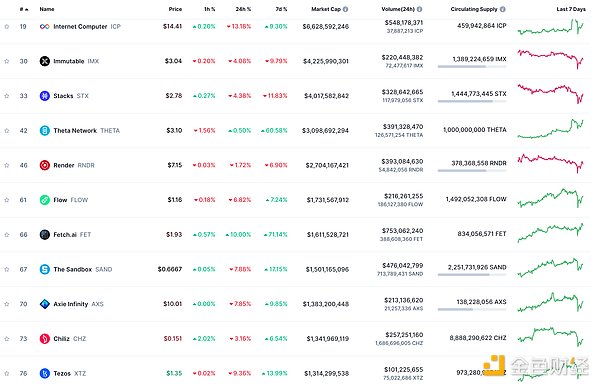Star Internet Computer in the watchlist
This screenshot has height=387, width=600.
click(x=7, y=26)
